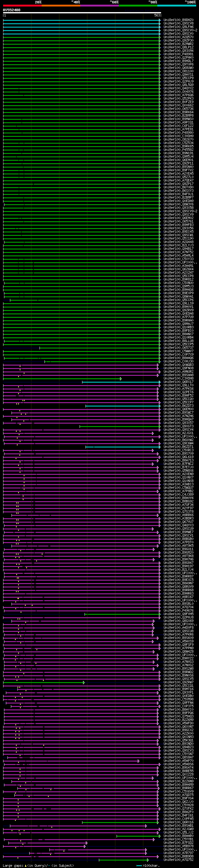Screen dimensions: 199x868
Task: Select label UniRef100_Q9LLT0
Action: tap(179, 385)
